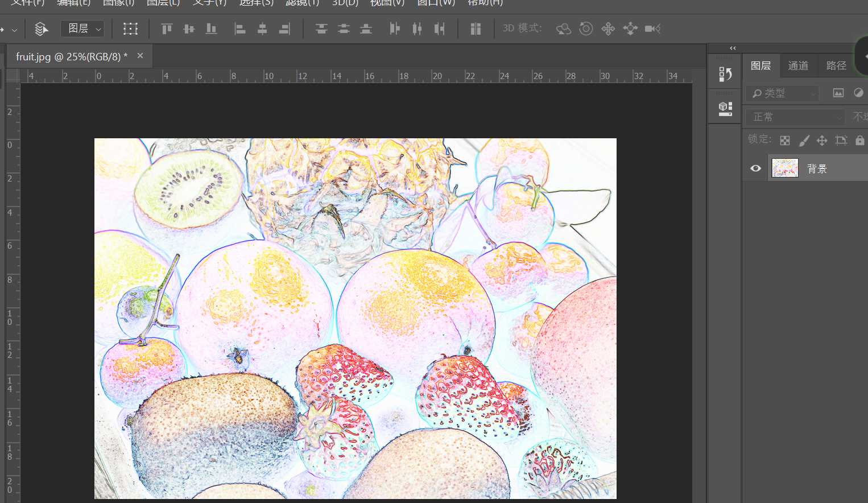Viewport: 868px width, 503px height.
Task: Distribute horizontal centers
Action: (417, 28)
